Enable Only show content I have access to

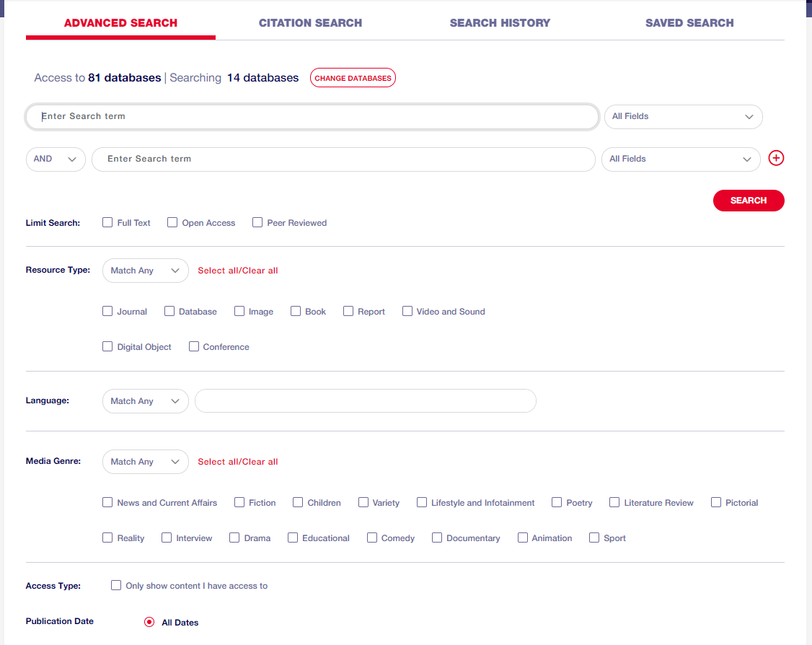(x=116, y=586)
